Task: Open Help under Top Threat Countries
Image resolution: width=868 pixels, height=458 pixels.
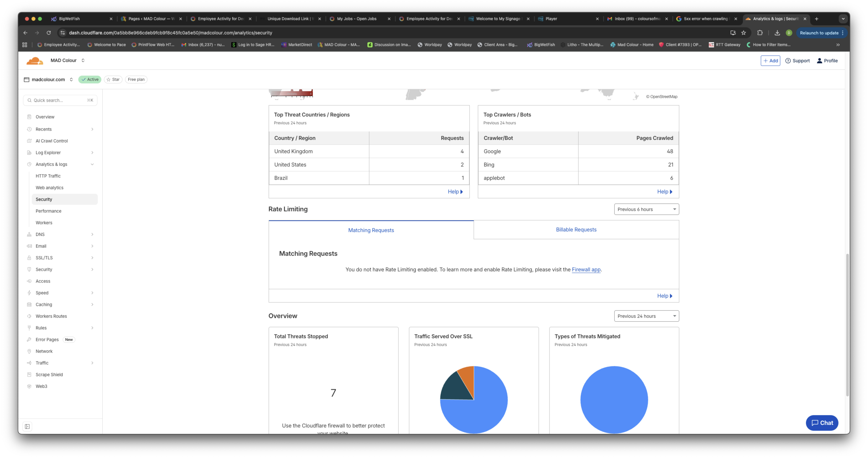Action: click(455, 192)
